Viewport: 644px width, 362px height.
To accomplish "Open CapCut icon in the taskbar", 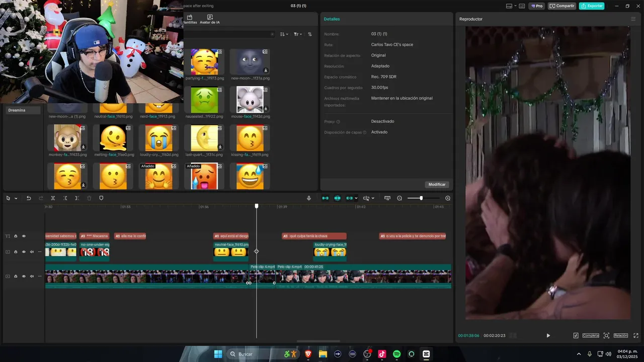I will 426,354.
